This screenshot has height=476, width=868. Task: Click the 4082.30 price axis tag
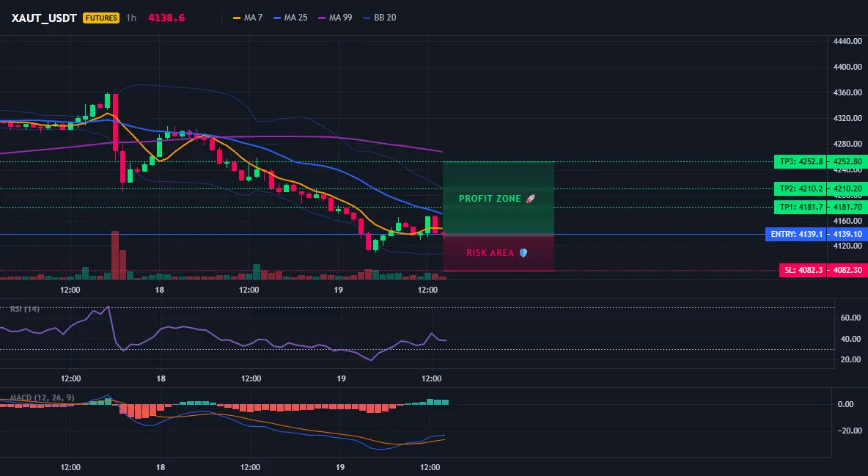[x=847, y=271]
